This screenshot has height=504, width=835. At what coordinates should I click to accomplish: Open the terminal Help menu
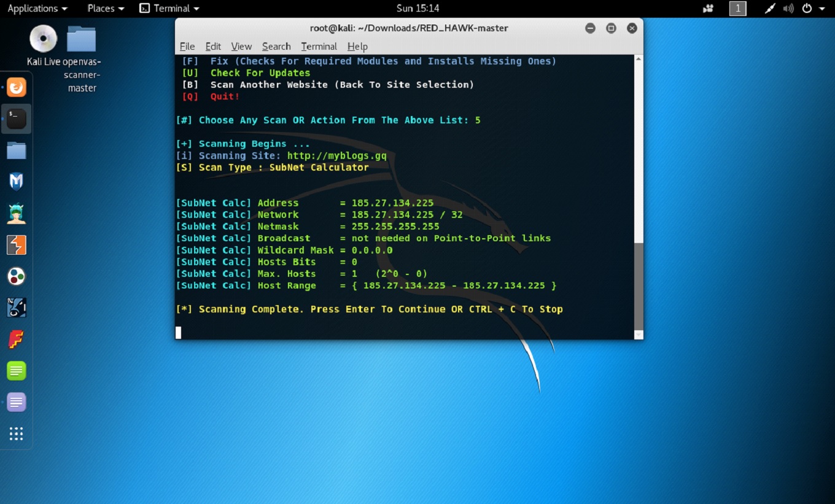pyautogui.click(x=357, y=47)
